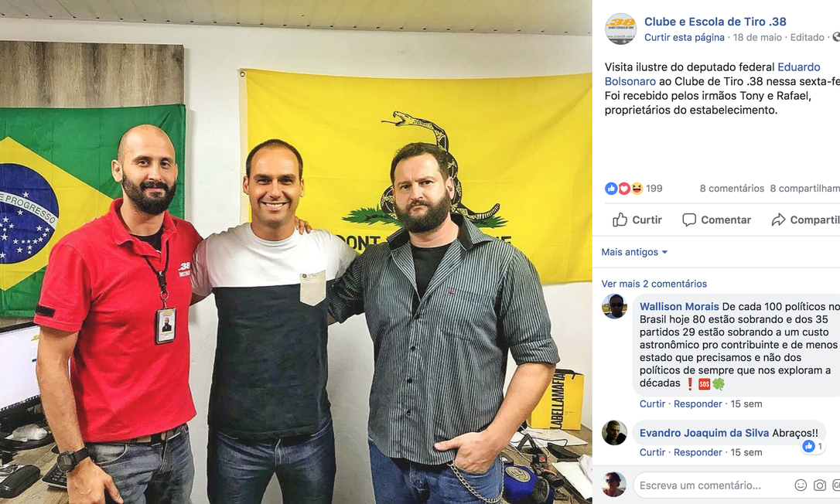Open the emoji picker in comment box
840x504 pixels.
click(x=801, y=485)
